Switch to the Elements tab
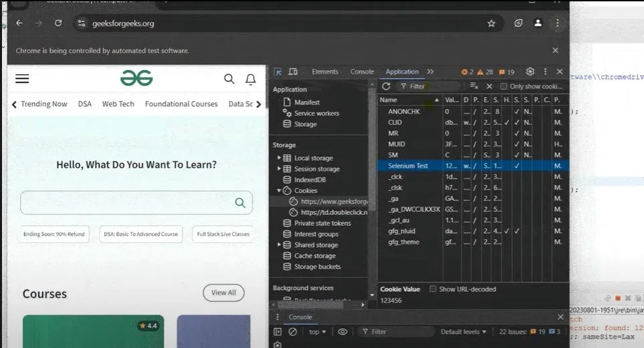 point(325,71)
